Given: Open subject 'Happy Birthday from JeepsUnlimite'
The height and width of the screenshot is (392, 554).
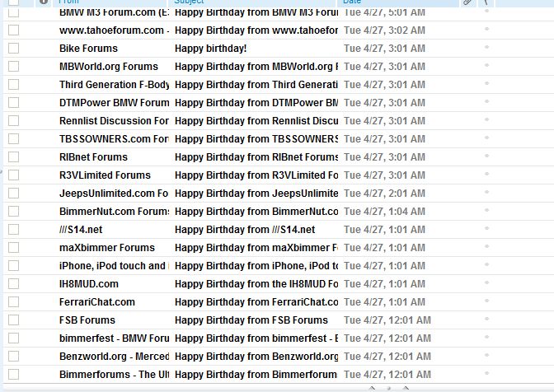Looking at the screenshot, I should click(x=256, y=194).
